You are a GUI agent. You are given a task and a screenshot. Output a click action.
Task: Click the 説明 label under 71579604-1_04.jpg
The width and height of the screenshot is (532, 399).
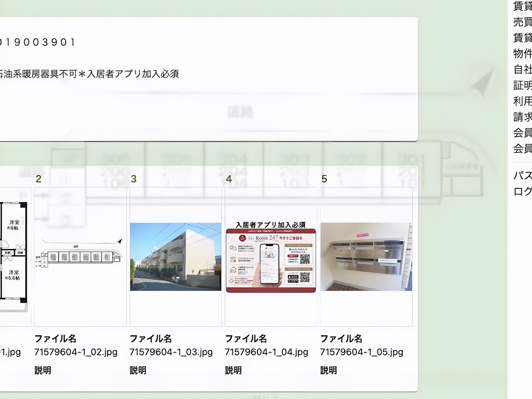coord(233,370)
